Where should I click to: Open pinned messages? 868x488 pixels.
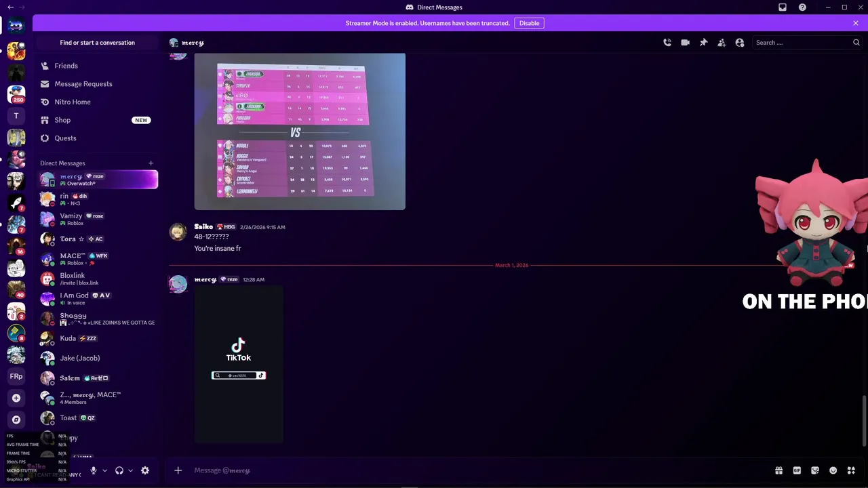704,43
